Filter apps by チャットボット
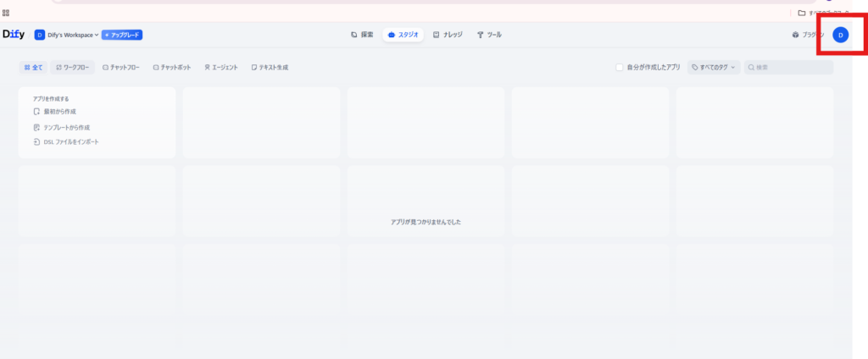Viewport: 868px width, 359px height. pos(172,67)
